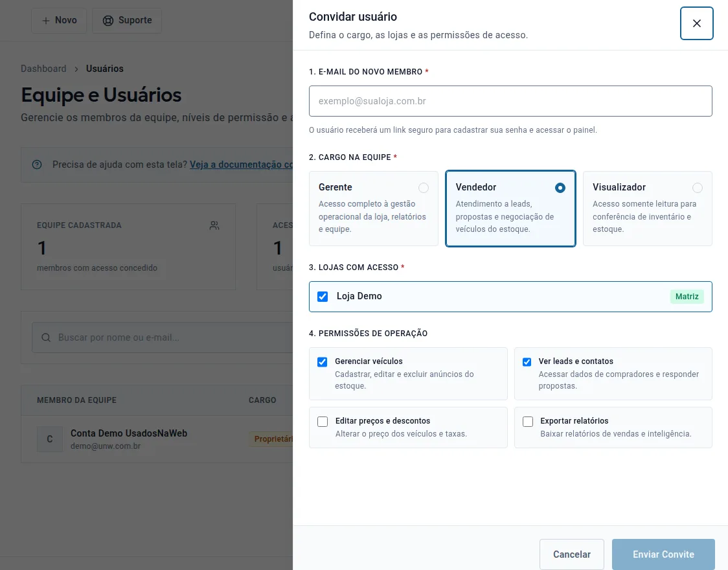The width and height of the screenshot is (728, 570).
Task: Enable Editar preços e descontos permission
Action: [x=323, y=422]
